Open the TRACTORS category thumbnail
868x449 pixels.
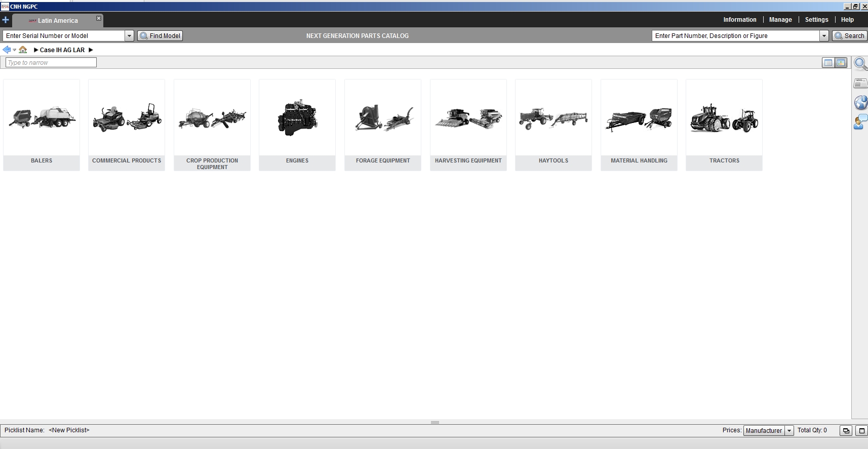tap(724, 125)
